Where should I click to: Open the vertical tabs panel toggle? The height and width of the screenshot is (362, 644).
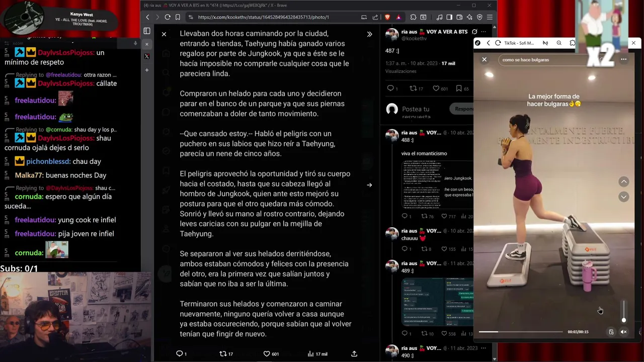[x=147, y=31]
